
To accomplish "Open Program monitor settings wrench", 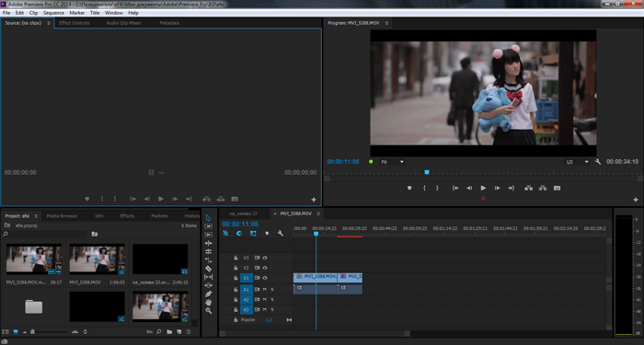I will click(x=598, y=162).
